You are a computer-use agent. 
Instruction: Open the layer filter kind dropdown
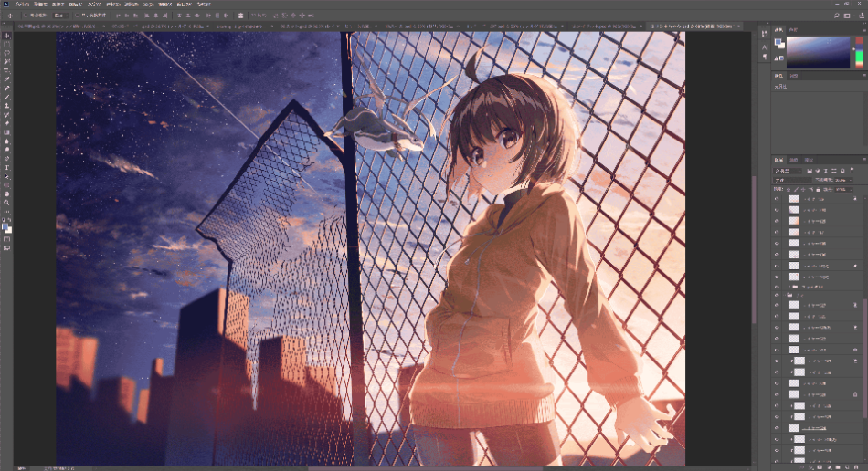788,171
